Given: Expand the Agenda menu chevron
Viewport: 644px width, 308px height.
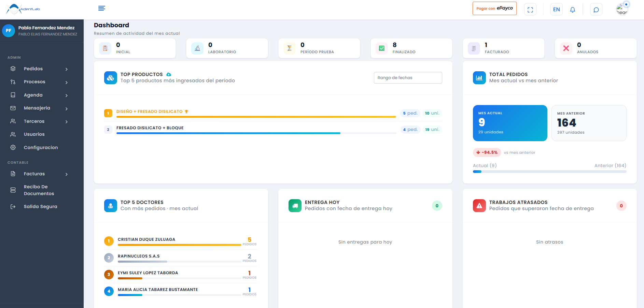Looking at the screenshot, I should 67,96.
